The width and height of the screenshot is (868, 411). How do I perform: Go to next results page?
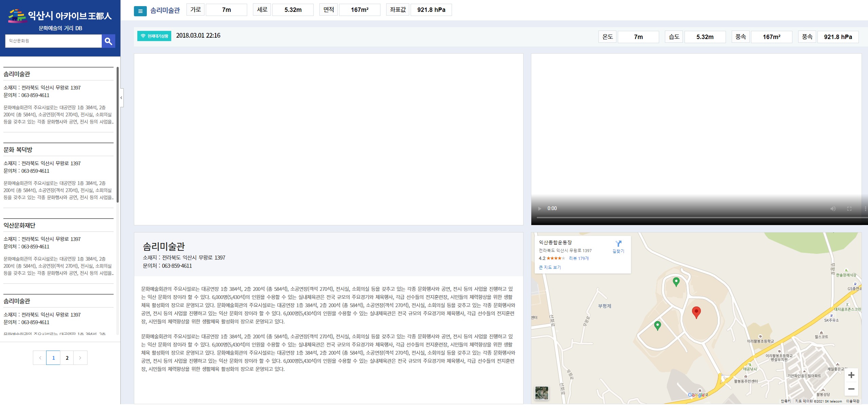tap(80, 358)
